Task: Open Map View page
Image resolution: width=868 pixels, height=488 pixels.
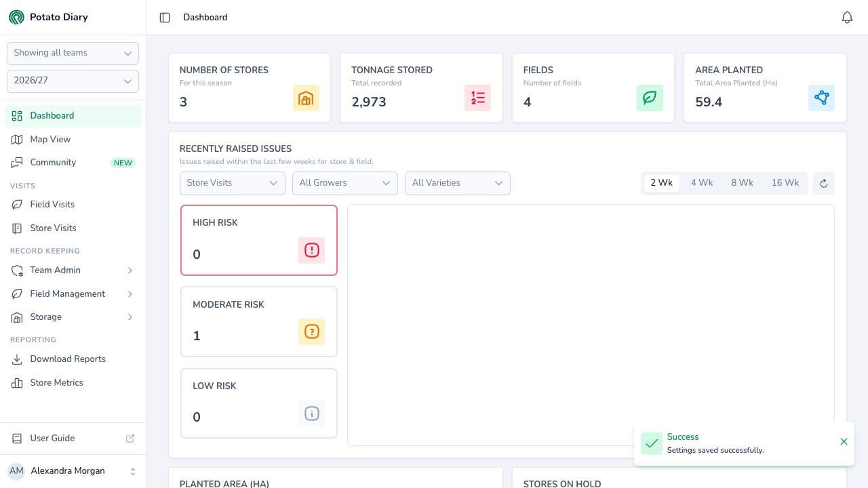Action: click(x=73, y=140)
